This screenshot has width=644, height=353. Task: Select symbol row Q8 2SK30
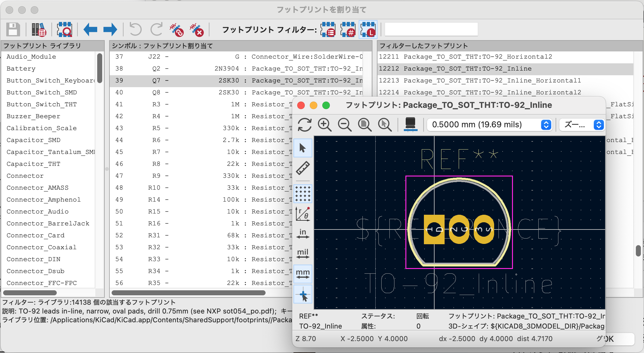(237, 92)
